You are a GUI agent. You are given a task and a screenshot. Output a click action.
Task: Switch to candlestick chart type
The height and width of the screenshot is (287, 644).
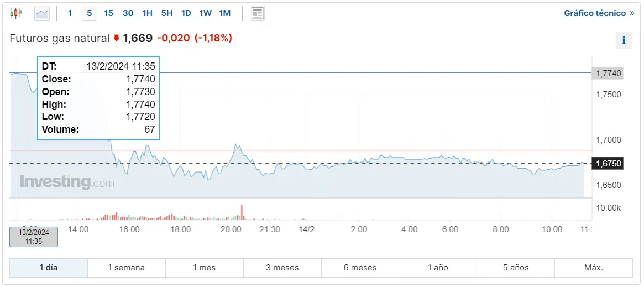(16, 13)
